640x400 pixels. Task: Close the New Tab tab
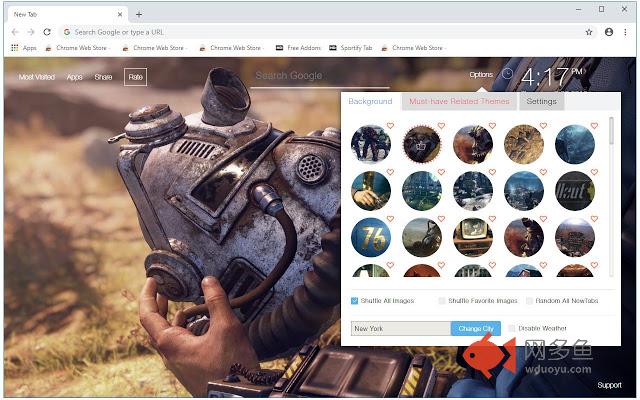pyautogui.click(x=120, y=14)
